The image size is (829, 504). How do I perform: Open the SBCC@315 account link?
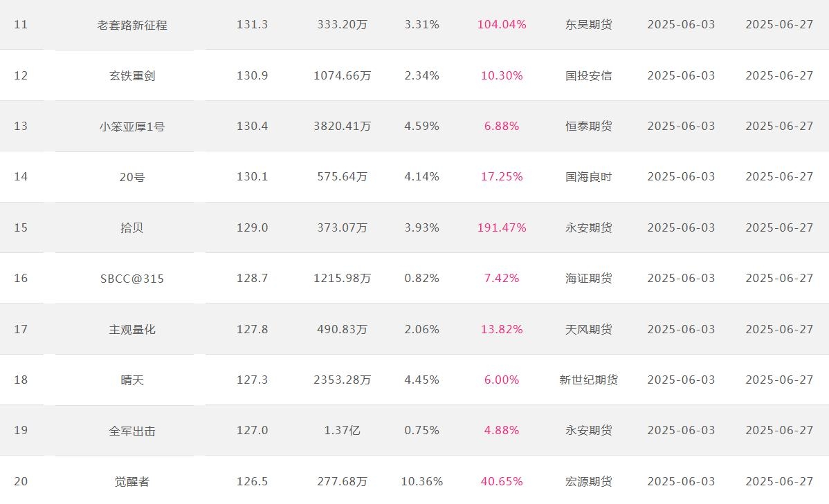(x=132, y=279)
